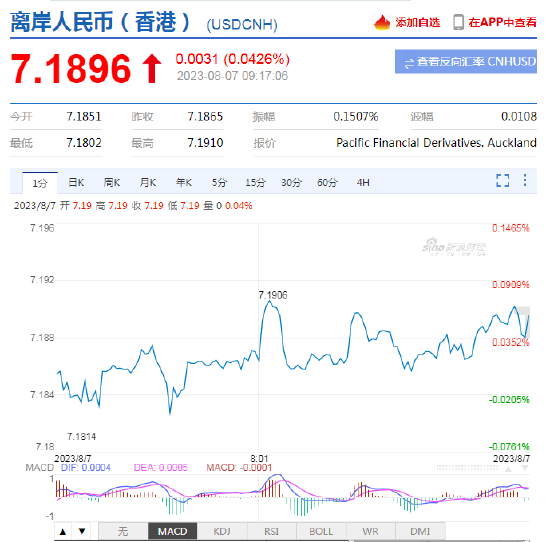Open the three-dot chart options menu
Image resolution: width=550 pixels, height=542 pixels.
[525, 180]
